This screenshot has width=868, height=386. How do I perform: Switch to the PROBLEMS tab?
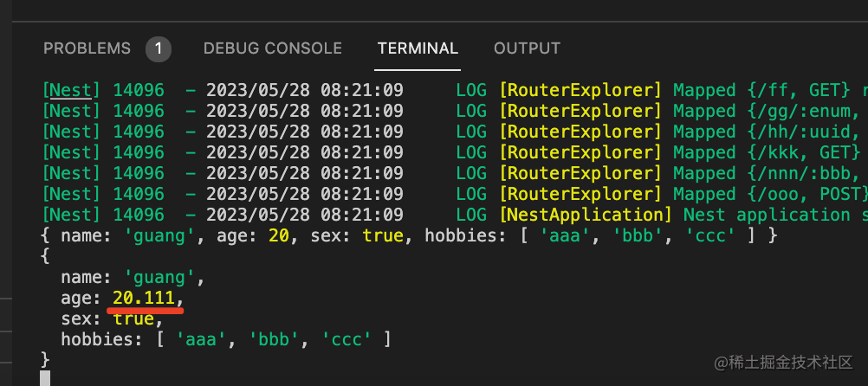87,48
